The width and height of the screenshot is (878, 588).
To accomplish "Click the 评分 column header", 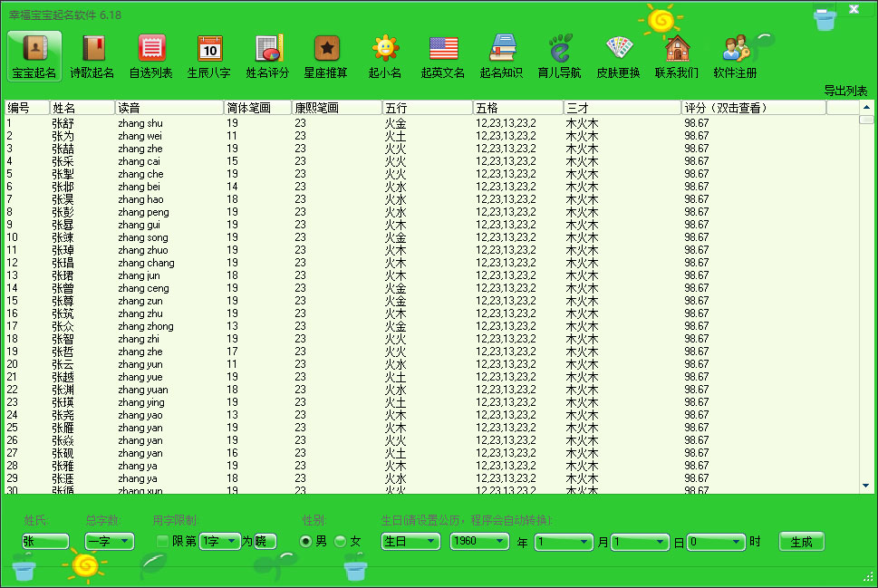I will point(752,108).
